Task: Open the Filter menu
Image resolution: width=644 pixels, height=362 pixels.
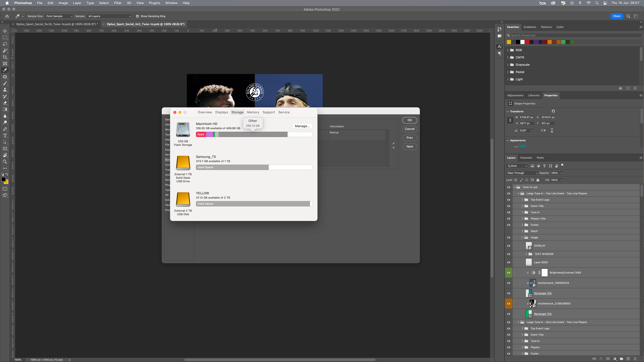Action: click(x=117, y=3)
